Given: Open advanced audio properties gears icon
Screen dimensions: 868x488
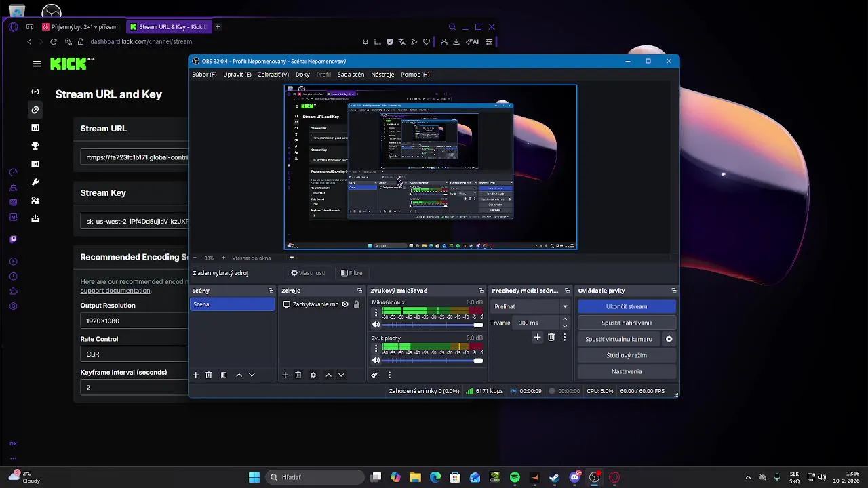Looking at the screenshot, I should [x=374, y=375].
